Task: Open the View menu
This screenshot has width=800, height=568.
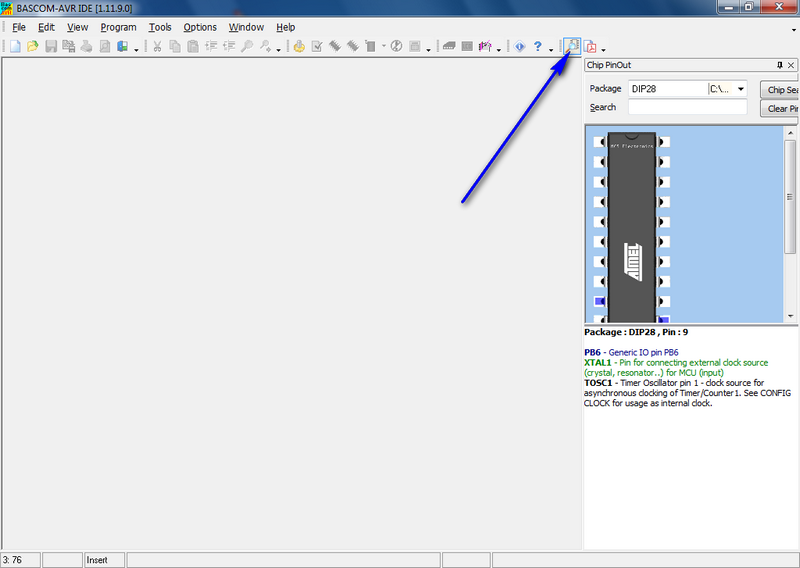Action: (x=78, y=27)
